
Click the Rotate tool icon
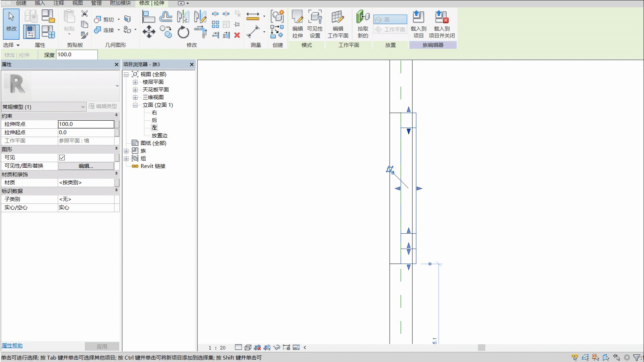[183, 32]
